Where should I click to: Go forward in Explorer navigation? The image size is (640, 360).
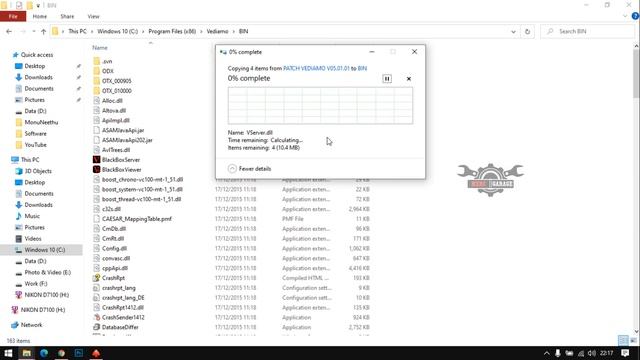(23, 31)
